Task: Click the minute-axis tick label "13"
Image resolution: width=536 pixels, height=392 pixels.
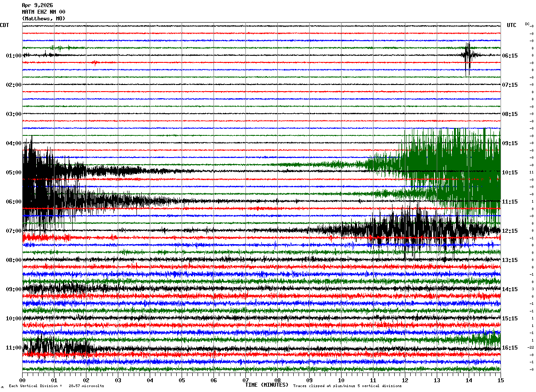Action: (437, 380)
